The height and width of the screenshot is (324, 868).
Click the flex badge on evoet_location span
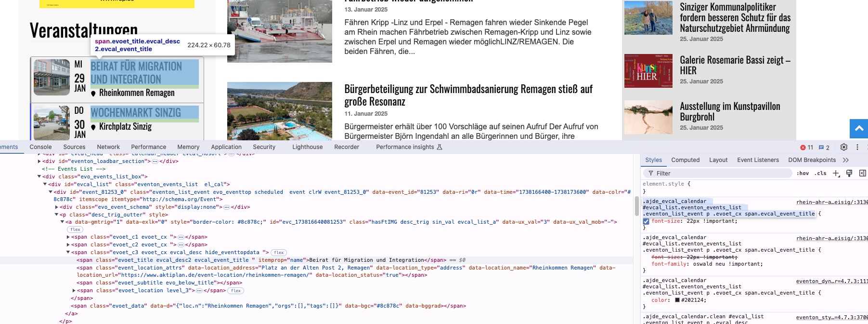pyautogui.click(x=236, y=291)
